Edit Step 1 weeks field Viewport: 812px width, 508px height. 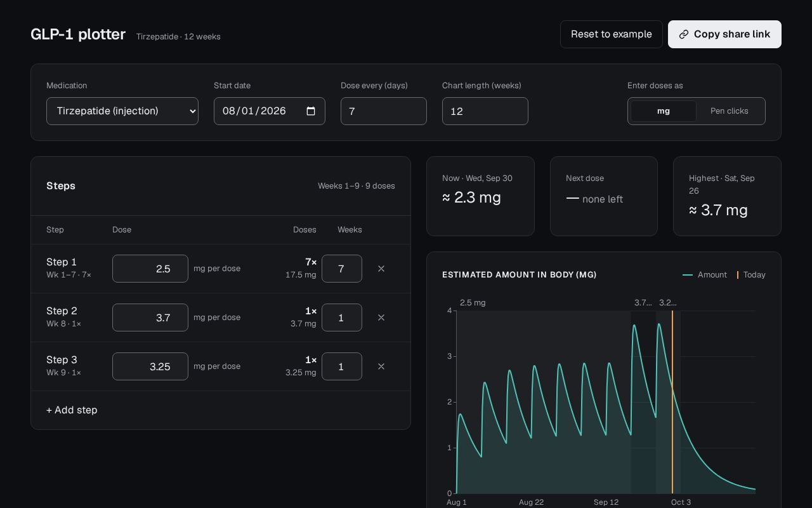pos(342,269)
